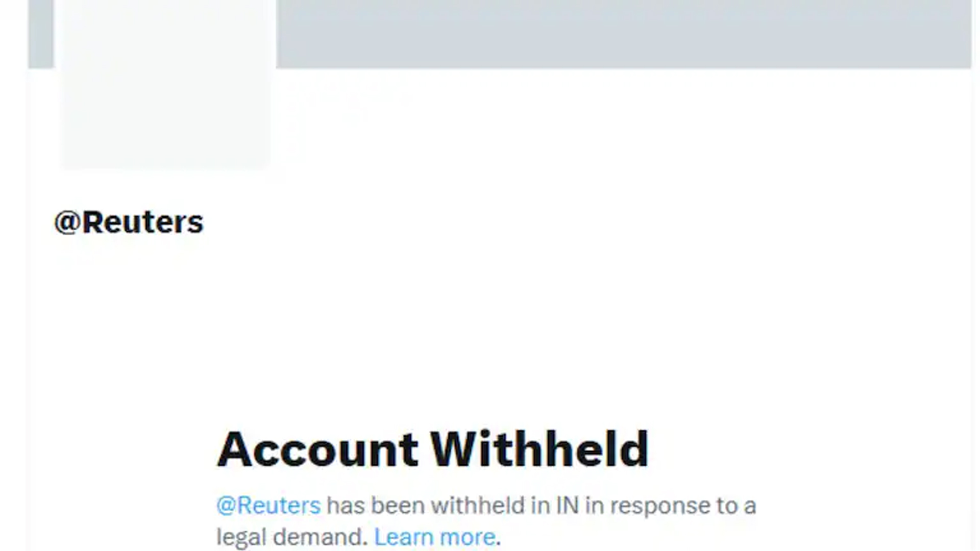
Task: Click the IN country code text
Action: click(568, 506)
